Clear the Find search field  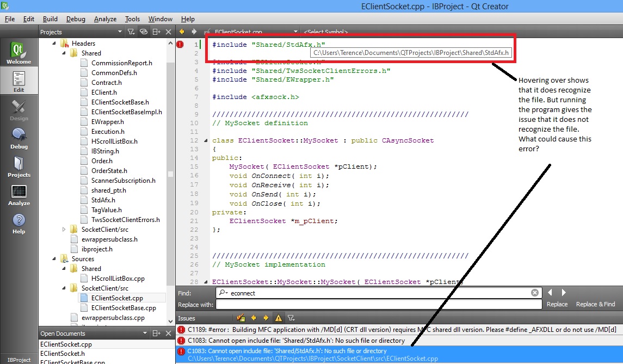click(x=535, y=293)
